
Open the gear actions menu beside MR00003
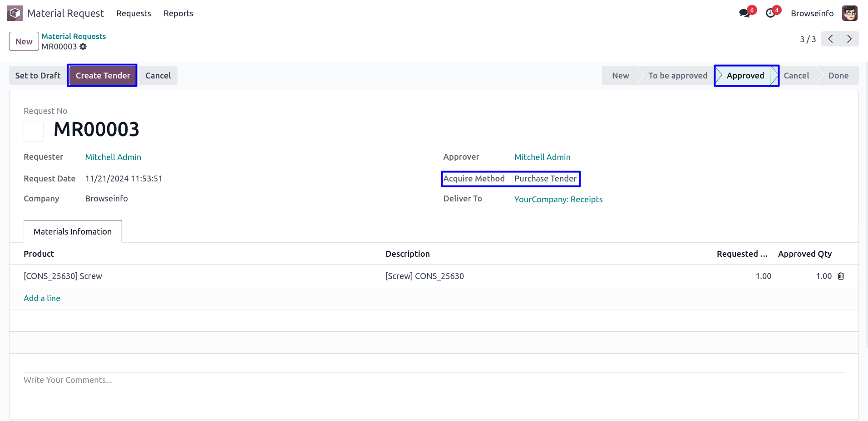(x=83, y=47)
